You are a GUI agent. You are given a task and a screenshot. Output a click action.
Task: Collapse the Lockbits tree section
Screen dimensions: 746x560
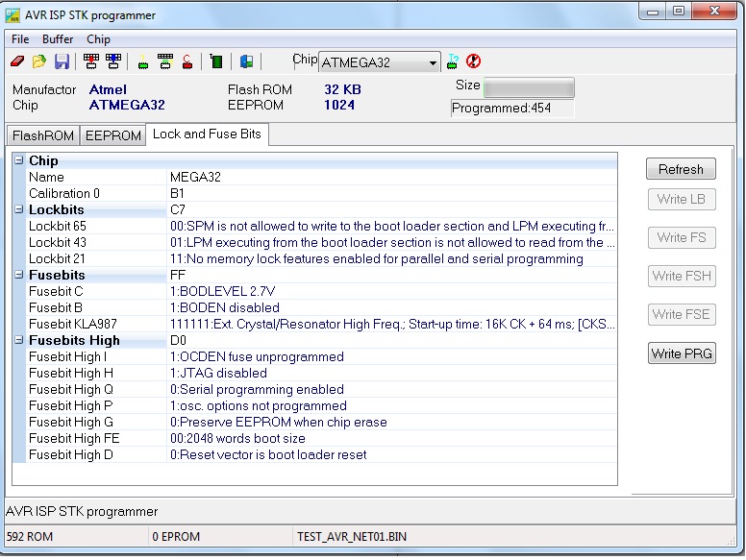[x=18, y=209]
